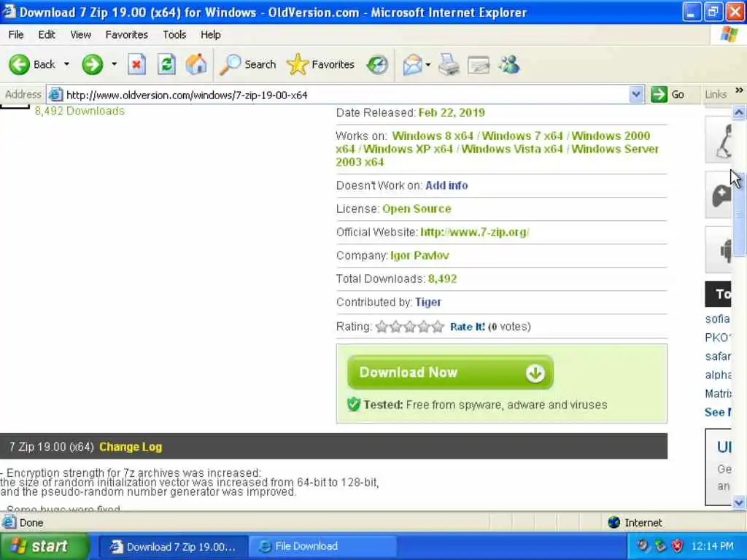Viewport: 747px width, 560px height.
Task: Open the Mail options dropdown arrow
Action: [x=427, y=65]
